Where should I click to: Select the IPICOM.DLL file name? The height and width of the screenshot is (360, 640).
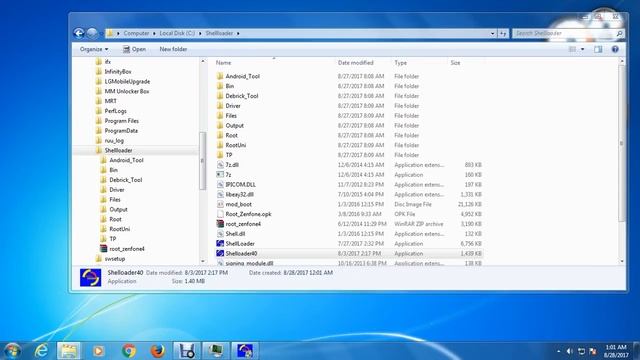click(x=240, y=184)
